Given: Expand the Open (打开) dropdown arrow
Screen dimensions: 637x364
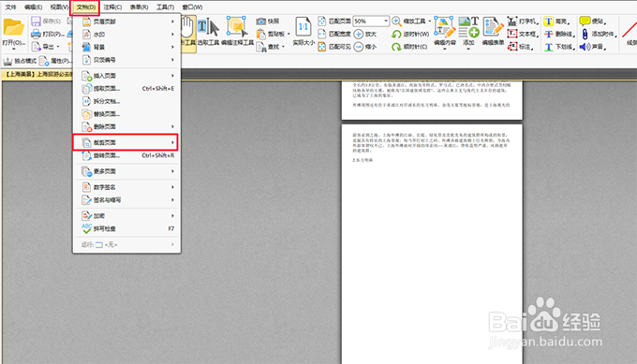Looking at the screenshot, I should pos(13,49).
